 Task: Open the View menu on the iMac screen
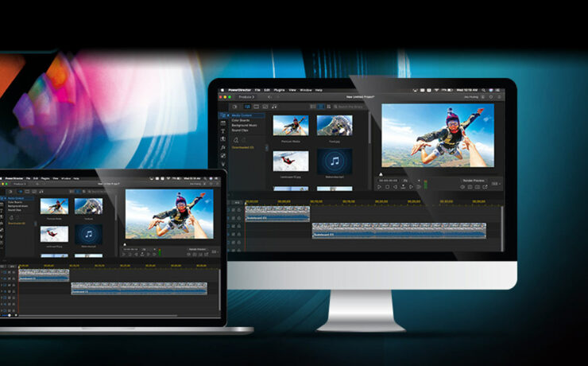[x=292, y=90]
